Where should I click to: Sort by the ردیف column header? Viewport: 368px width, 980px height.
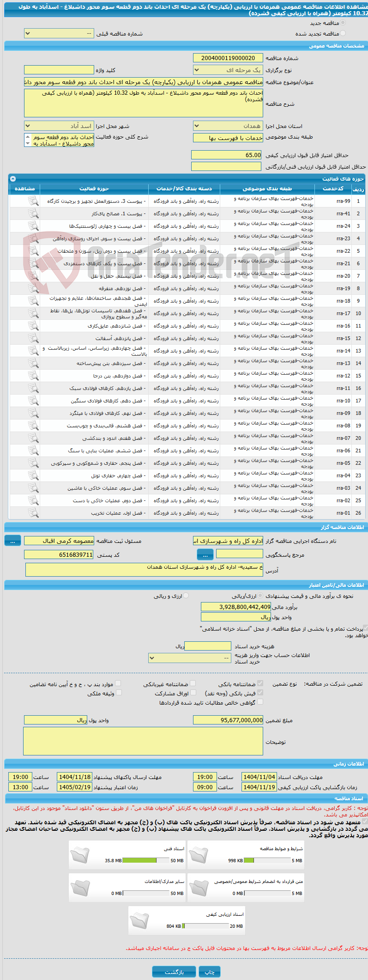point(358,189)
